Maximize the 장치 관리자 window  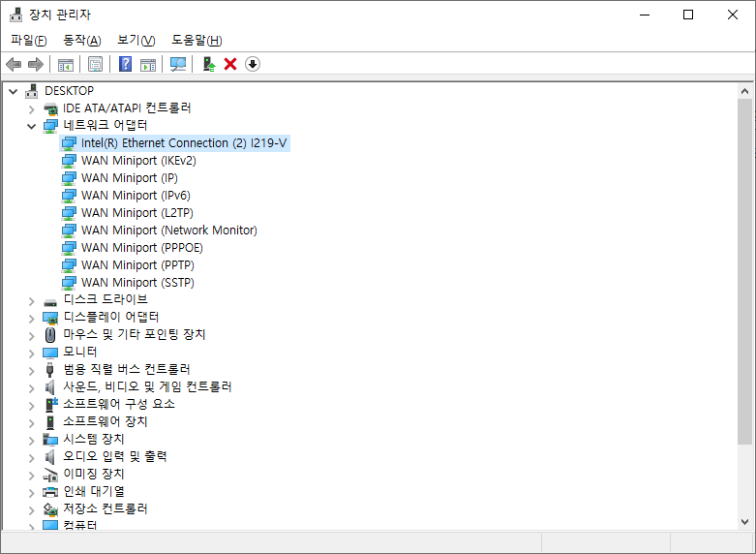688,15
